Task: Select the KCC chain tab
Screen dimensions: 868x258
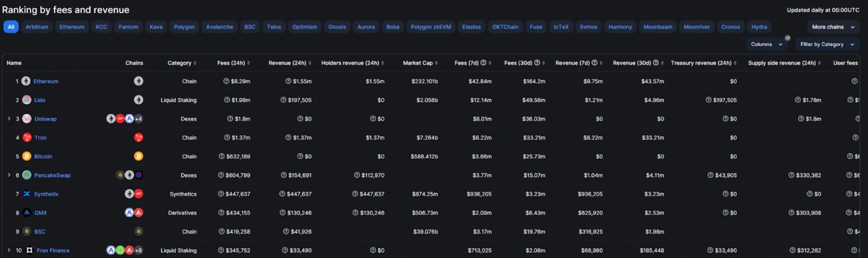Action: point(102,27)
